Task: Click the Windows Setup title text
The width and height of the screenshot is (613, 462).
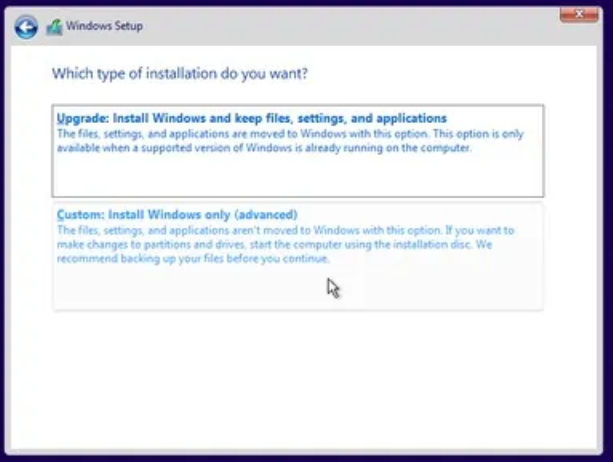Action: 104,26
